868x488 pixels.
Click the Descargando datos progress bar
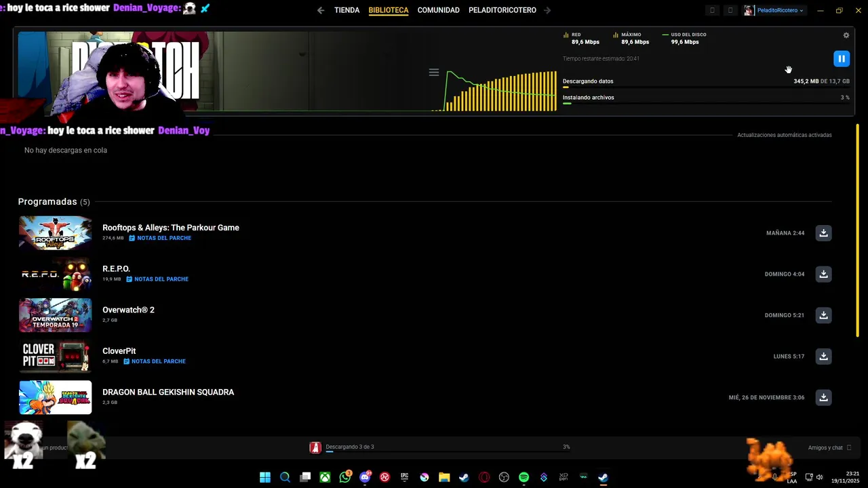(x=706, y=87)
